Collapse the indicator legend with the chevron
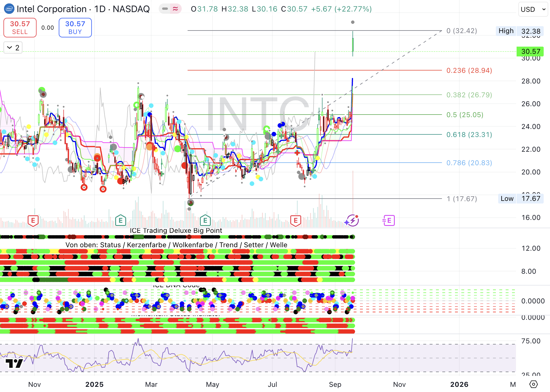This screenshot has height=392, width=550. click(x=10, y=47)
